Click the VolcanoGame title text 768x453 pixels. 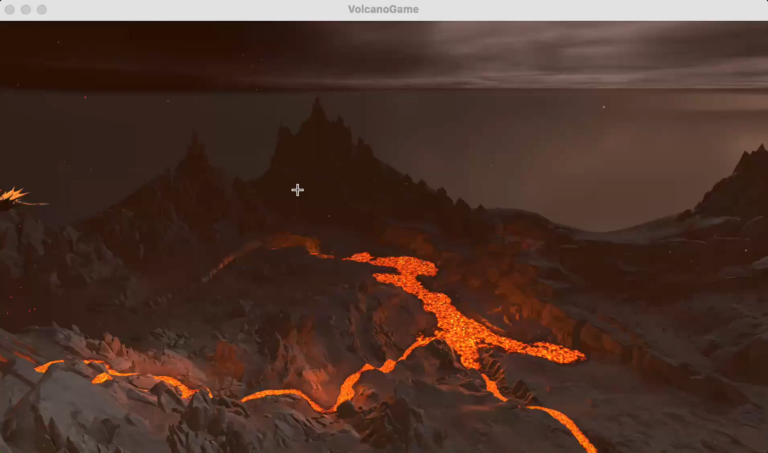click(x=383, y=9)
